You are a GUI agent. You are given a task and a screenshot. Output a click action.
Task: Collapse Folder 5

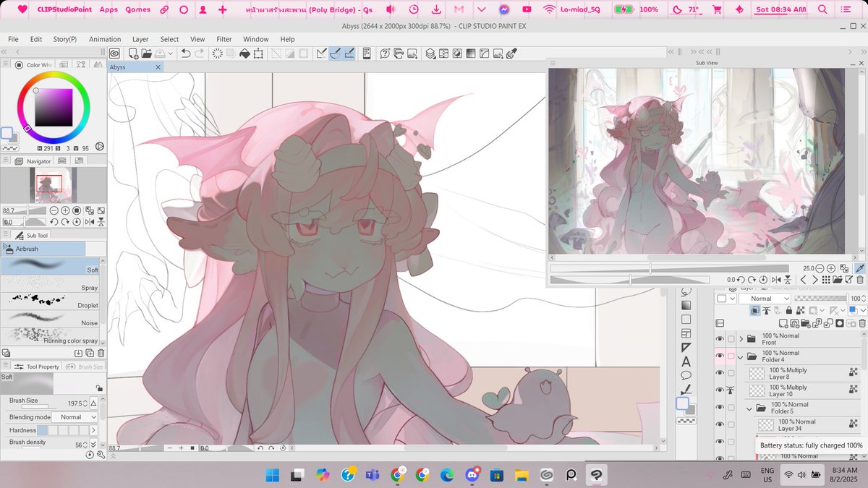point(750,408)
